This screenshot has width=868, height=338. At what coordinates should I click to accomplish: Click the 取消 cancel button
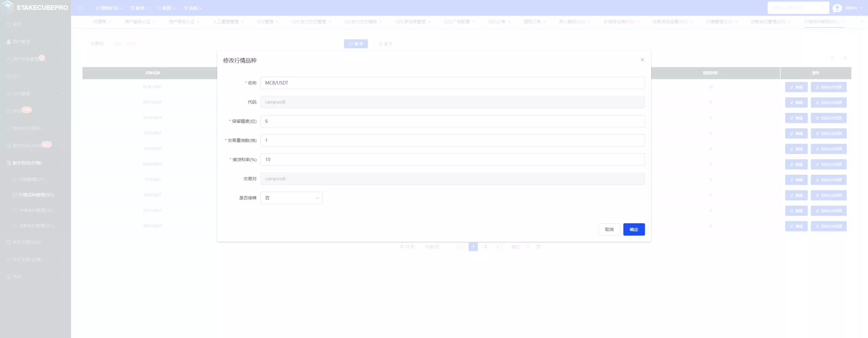tap(609, 229)
